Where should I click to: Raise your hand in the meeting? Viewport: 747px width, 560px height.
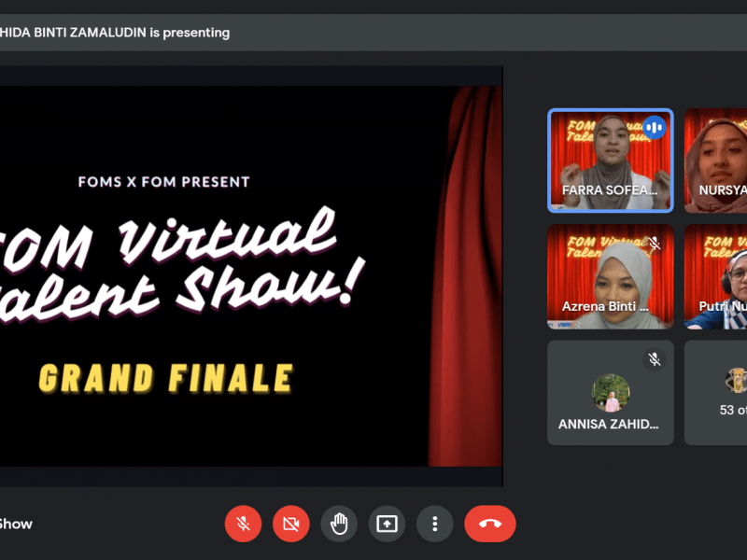[339, 524]
